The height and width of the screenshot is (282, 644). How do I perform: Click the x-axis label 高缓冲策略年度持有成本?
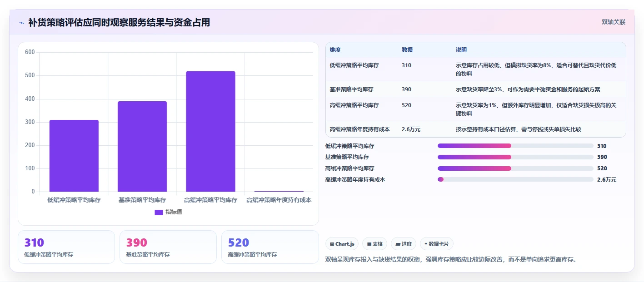(279, 200)
